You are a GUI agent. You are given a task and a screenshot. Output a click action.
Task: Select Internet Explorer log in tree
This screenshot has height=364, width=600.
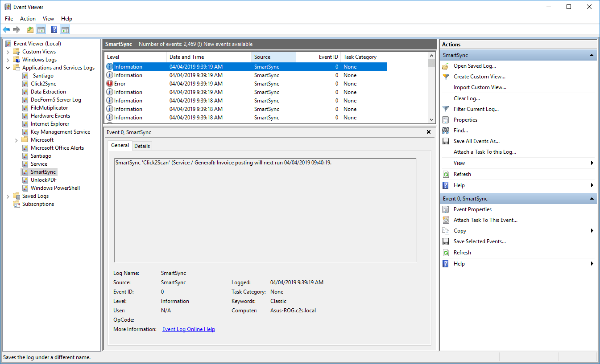[x=50, y=124]
